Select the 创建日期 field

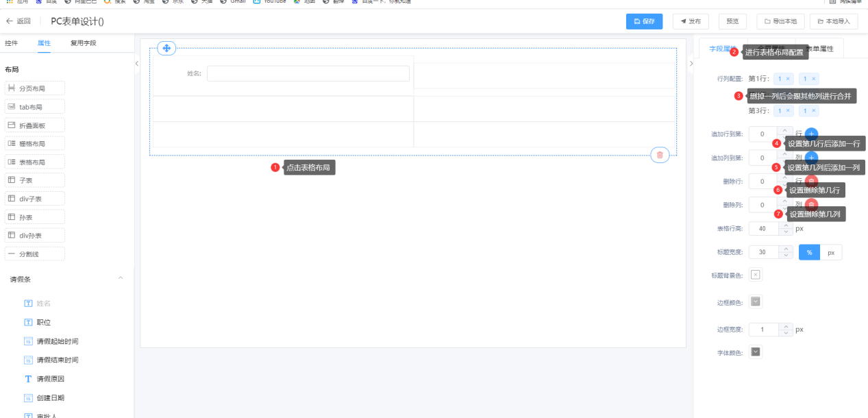tap(45, 397)
